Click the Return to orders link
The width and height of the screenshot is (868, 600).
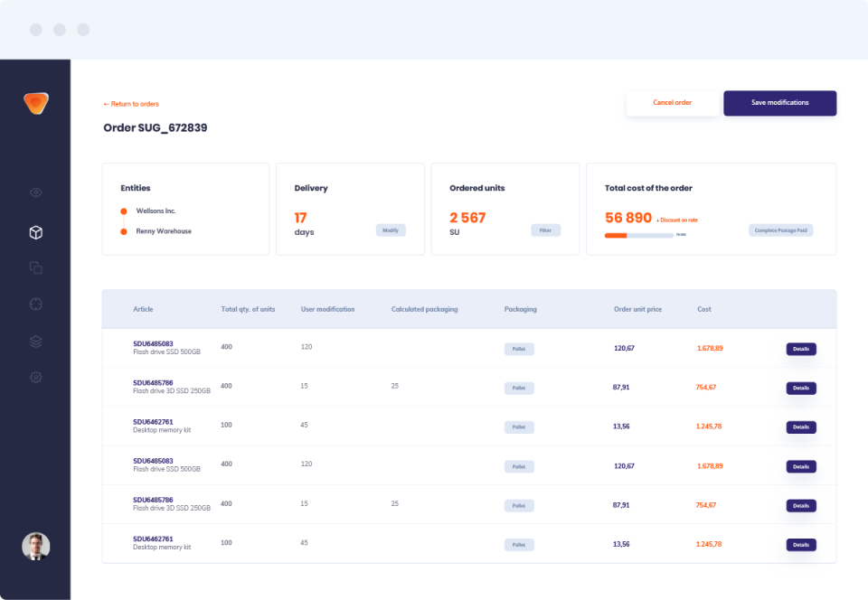tap(131, 104)
